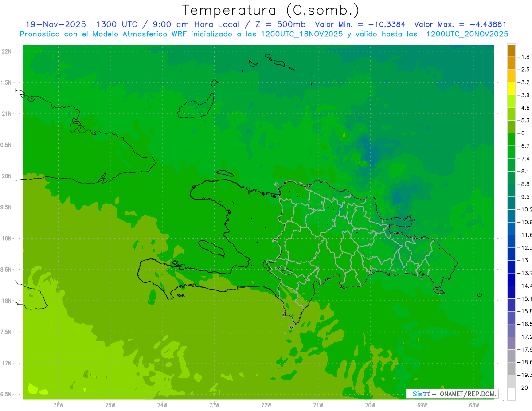Click the '19N' latitude label
Screen dimensions: 532x411
[7, 239]
